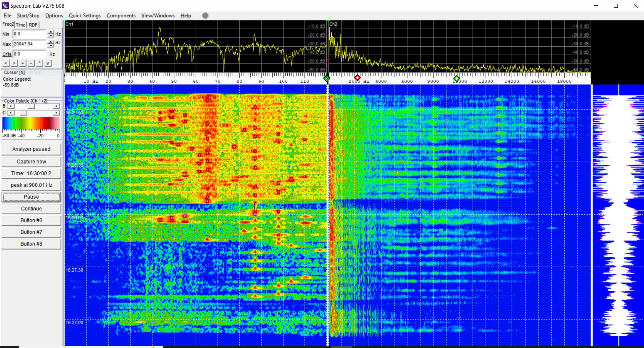
Task: Click the Ch2 spectrum graph label
Action: click(333, 24)
